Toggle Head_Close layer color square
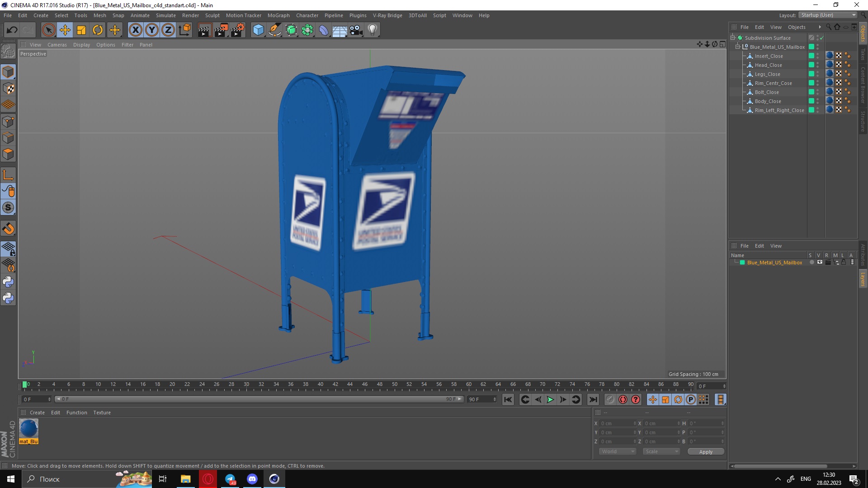The image size is (868, 488). pyautogui.click(x=811, y=65)
